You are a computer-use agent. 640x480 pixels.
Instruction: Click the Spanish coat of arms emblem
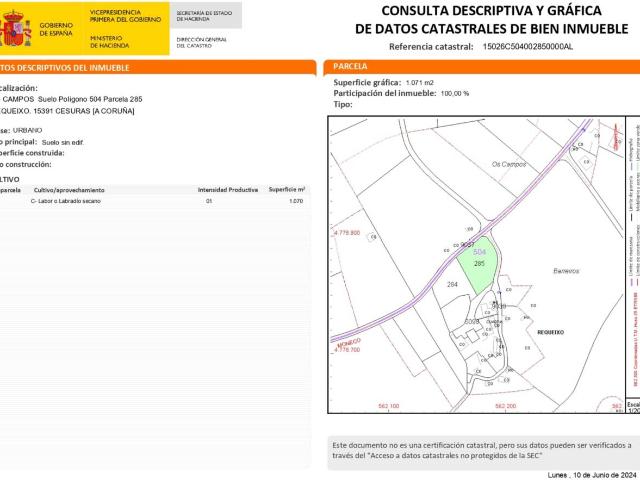coord(15,29)
